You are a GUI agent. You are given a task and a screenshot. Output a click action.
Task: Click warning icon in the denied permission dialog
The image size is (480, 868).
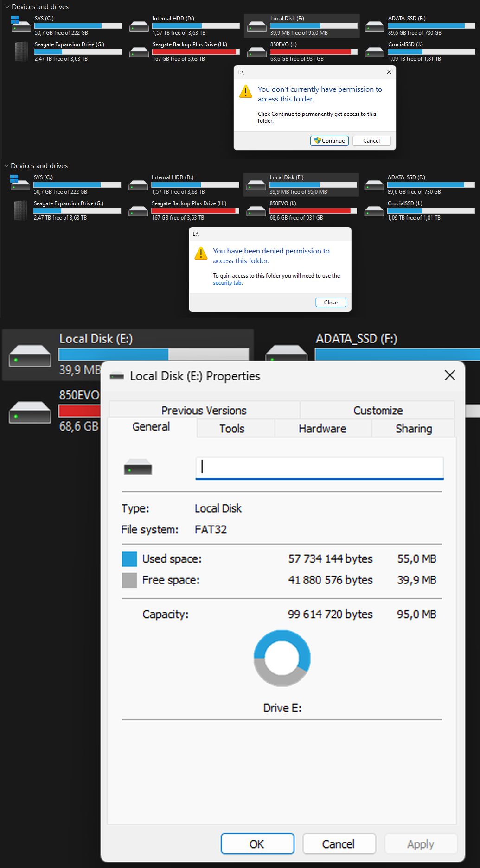coord(201,253)
